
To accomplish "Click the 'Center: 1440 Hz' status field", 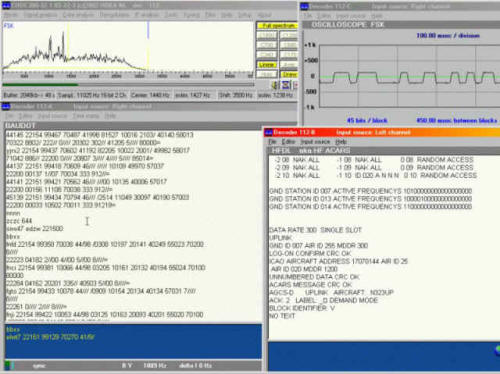I will pyautogui.click(x=150, y=95).
